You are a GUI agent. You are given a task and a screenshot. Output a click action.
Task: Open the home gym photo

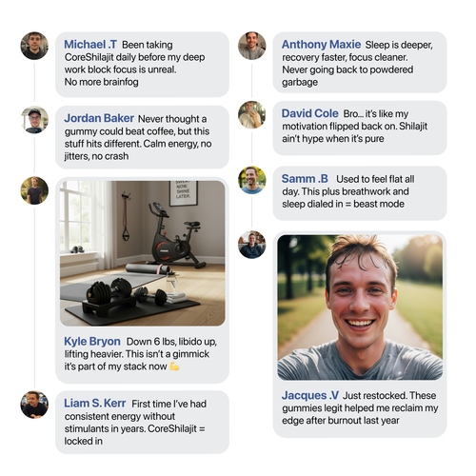(x=143, y=253)
